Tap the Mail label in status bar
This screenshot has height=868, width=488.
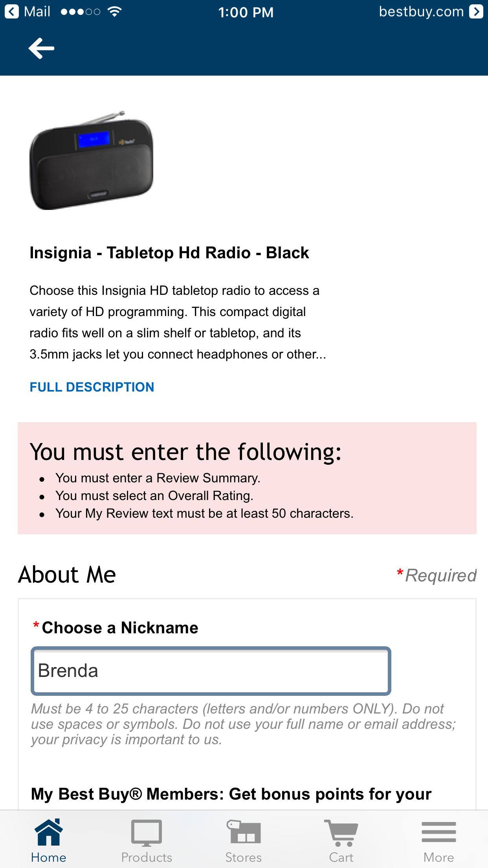click(37, 12)
